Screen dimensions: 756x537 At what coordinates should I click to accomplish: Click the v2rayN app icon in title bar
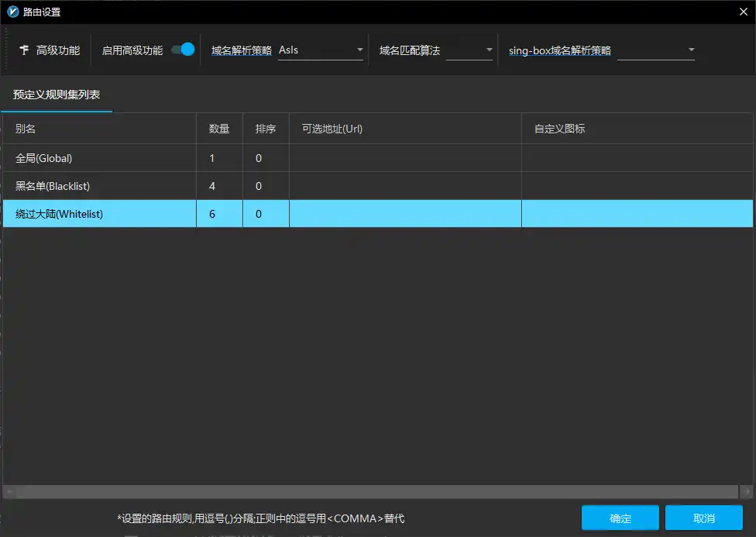tap(12, 12)
